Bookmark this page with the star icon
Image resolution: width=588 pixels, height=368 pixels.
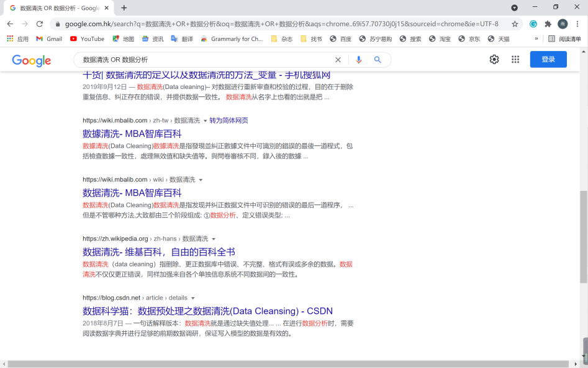pos(515,24)
